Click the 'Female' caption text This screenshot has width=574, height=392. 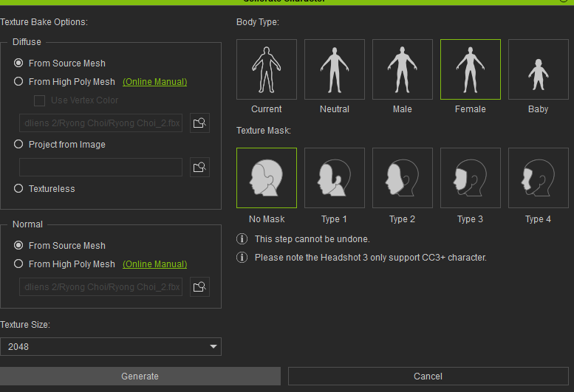(471, 109)
